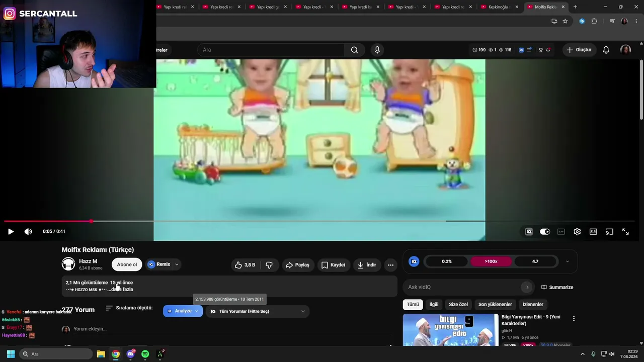Enter fullscreen in the video player
Image resolution: width=644 pixels, height=362 pixels.
(625, 232)
